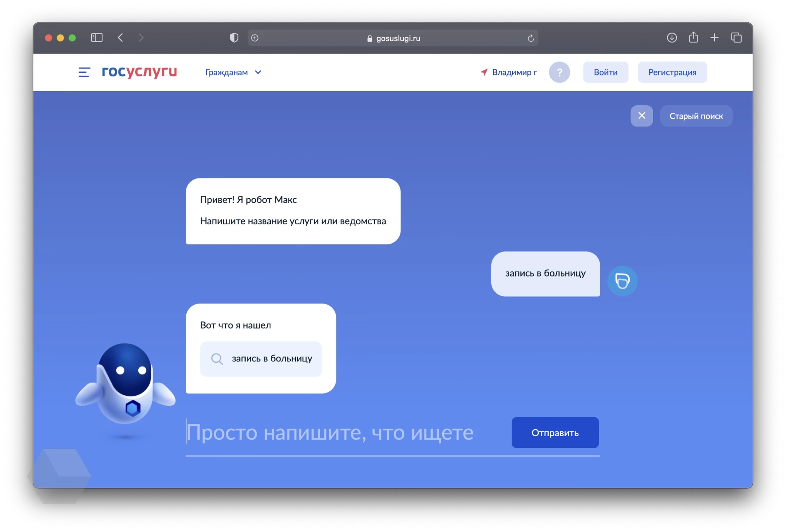Click the Регистрация button
The height and width of the screenshot is (532, 786).
pos(672,72)
